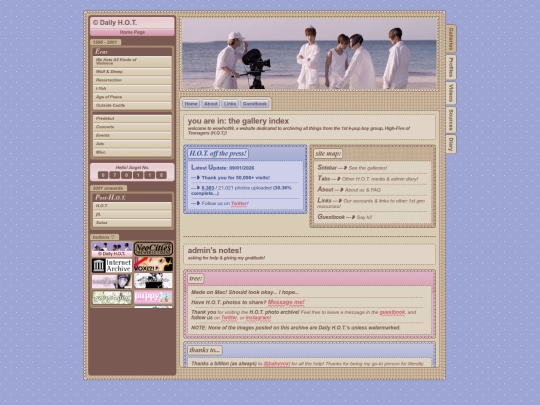Open the Videos side tab
The image size is (540, 405).
tap(451, 93)
